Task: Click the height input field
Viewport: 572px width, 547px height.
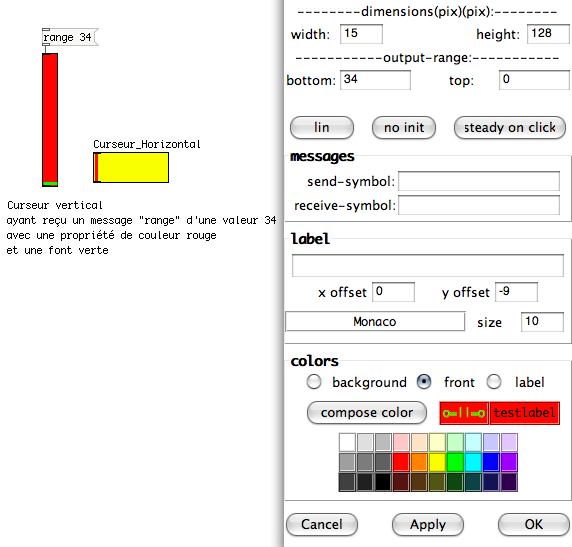Action: [548, 34]
